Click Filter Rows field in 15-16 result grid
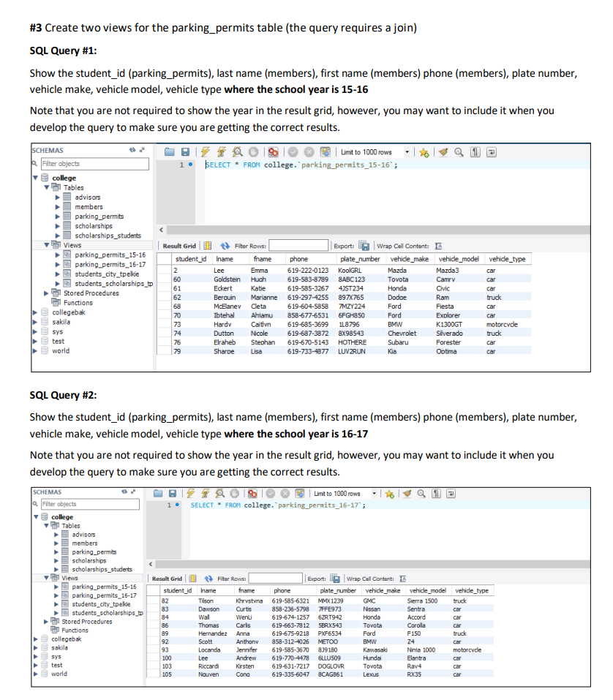Screen dimensions: 613x700 tap(298, 246)
